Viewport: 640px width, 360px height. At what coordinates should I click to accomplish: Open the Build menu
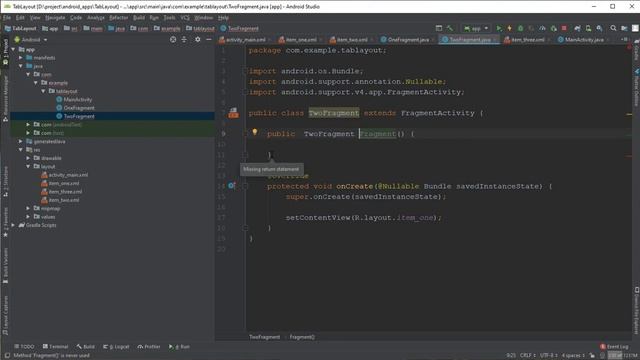(x=139, y=18)
